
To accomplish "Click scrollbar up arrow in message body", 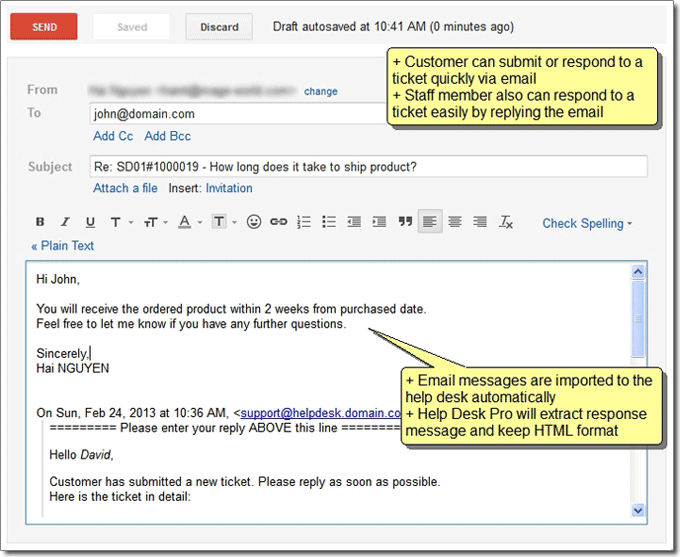I will (x=638, y=272).
